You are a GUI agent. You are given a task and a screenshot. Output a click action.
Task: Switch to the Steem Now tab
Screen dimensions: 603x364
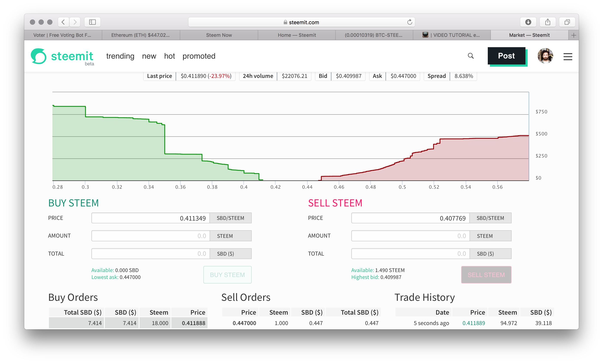pyautogui.click(x=219, y=35)
